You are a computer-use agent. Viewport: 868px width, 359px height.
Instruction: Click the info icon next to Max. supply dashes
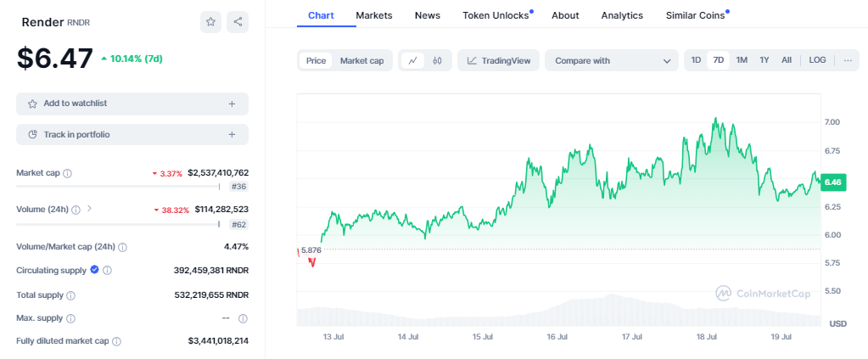243,318
